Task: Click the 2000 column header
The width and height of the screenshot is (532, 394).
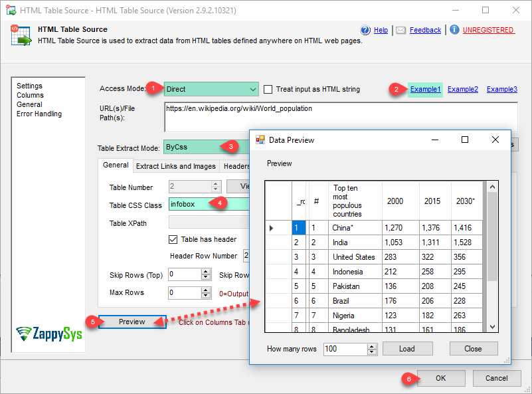Action: point(400,201)
